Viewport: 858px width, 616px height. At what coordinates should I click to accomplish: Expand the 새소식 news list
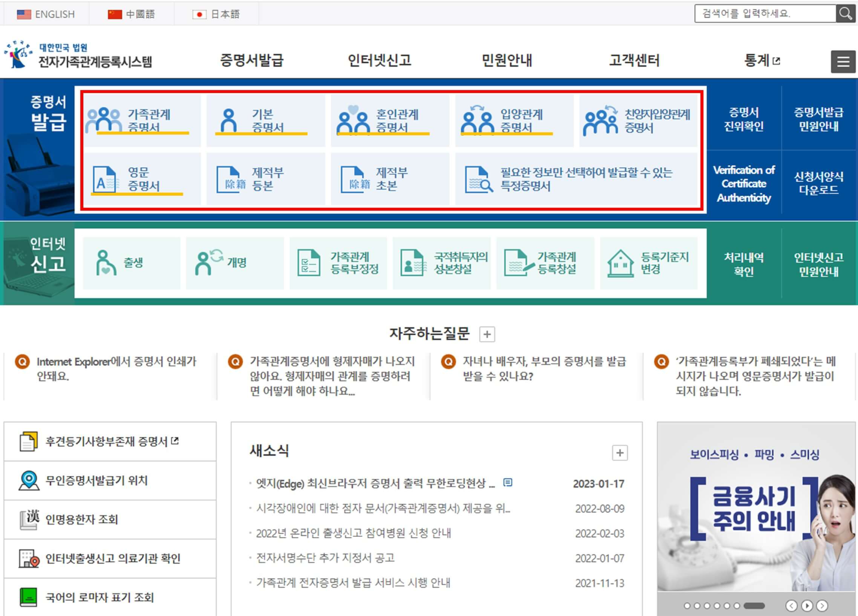619,453
